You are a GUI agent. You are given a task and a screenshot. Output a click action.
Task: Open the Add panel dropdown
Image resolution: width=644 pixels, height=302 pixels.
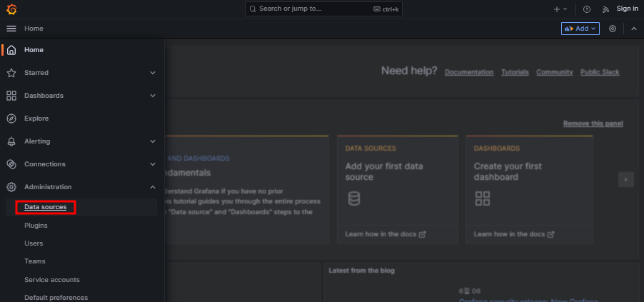580,29
